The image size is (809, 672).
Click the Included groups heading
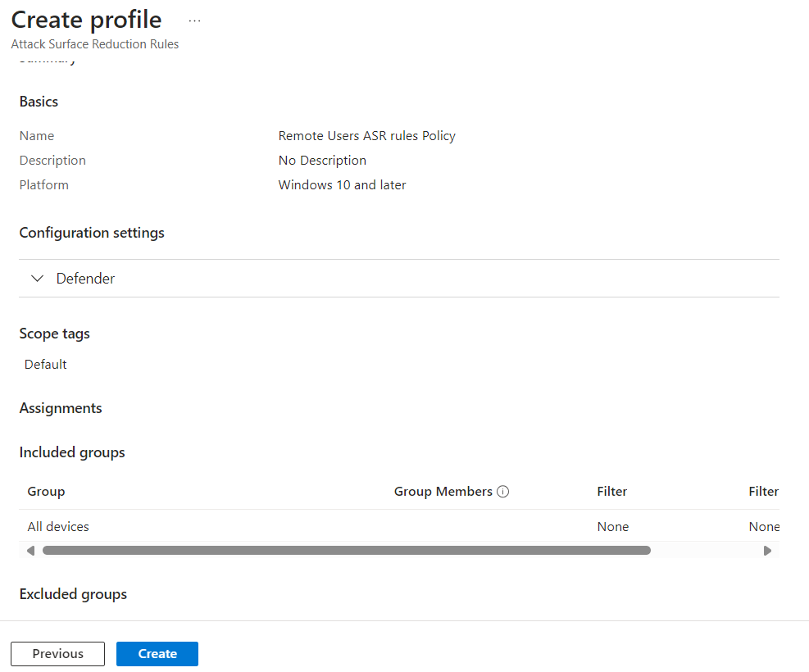pyautogui.click(x=72, y=452)
